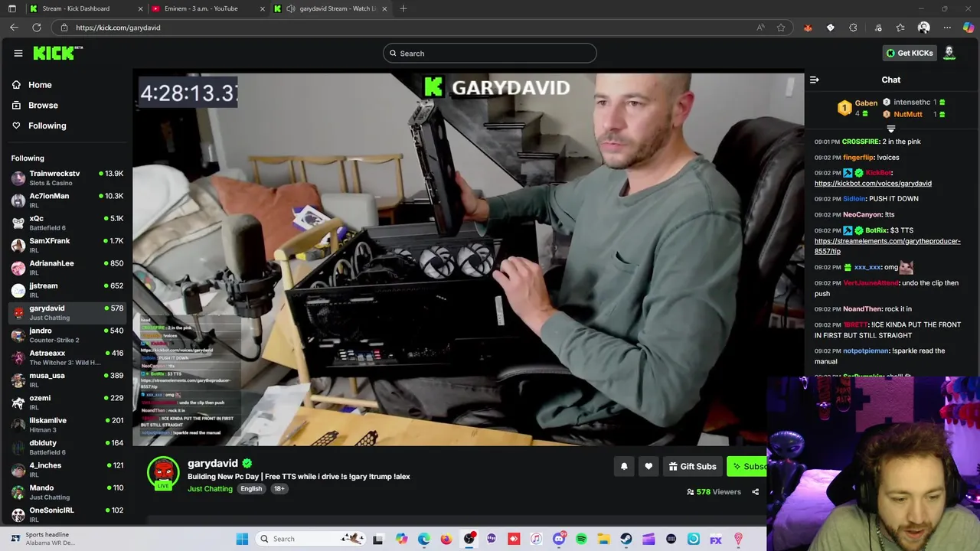Open OneSonicIRL channel in Following list

(67, 514)
